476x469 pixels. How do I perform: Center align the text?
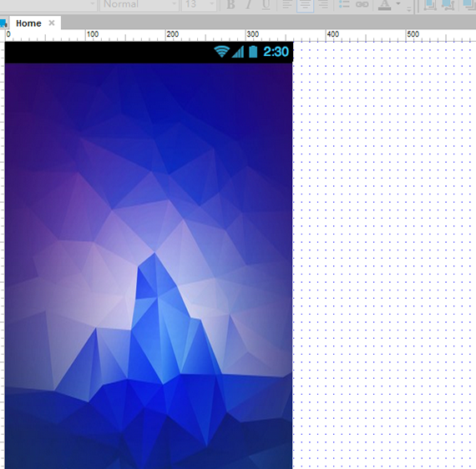(305, 5)
